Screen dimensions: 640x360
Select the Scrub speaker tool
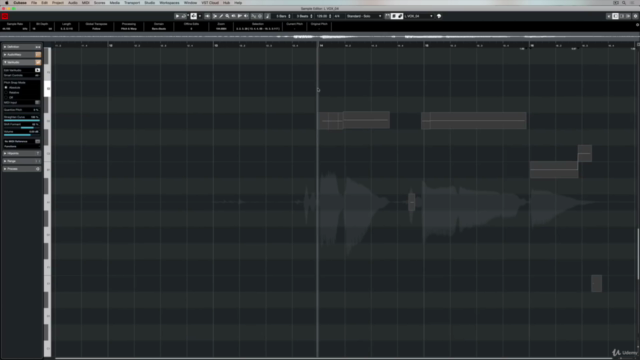pyautogui.click(x=246, y=16)
